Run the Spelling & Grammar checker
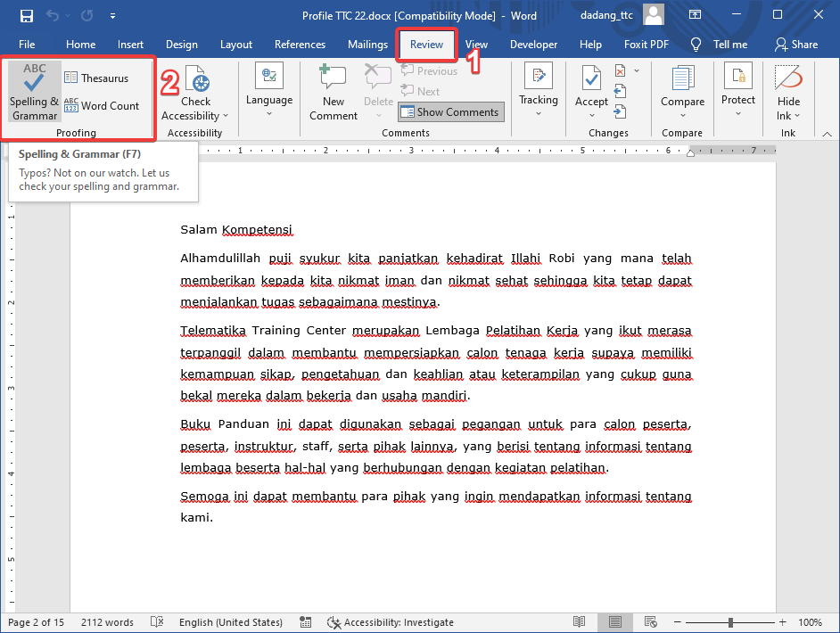The width and height of the screenshot is (840, 633). click(x=33, y=89)
